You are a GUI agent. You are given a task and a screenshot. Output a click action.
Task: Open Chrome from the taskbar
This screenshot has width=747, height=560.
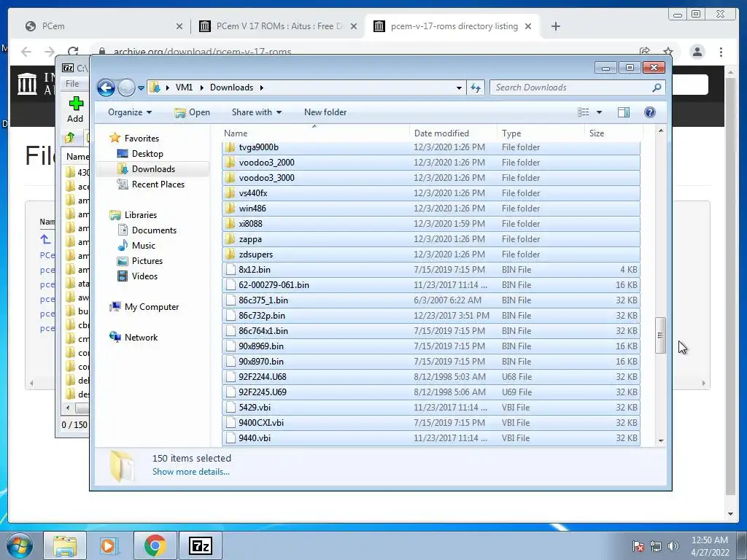pos(155,545)
